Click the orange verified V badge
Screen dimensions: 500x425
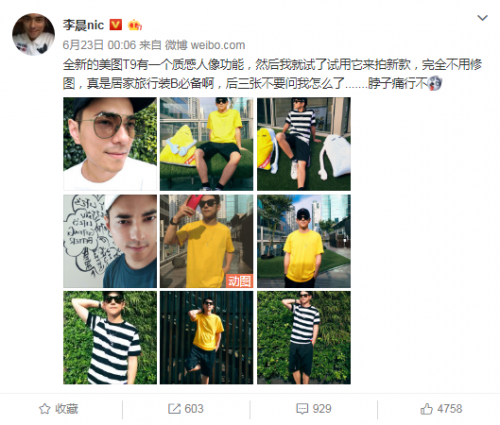[116, 25]
